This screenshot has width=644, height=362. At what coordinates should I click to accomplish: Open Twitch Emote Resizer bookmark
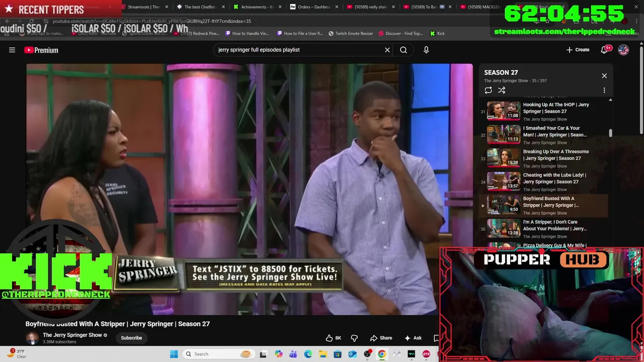[x=351, y=34]
